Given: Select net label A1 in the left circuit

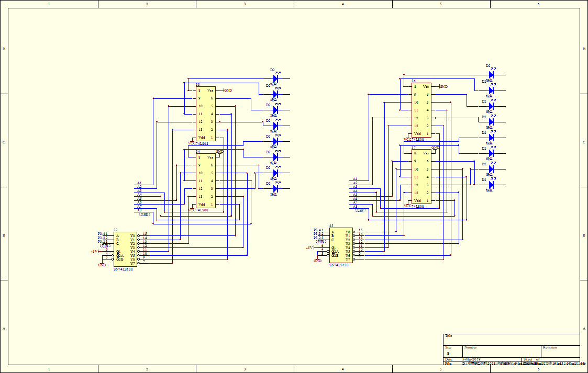Looking at the screenshot, I should [139, 183].
